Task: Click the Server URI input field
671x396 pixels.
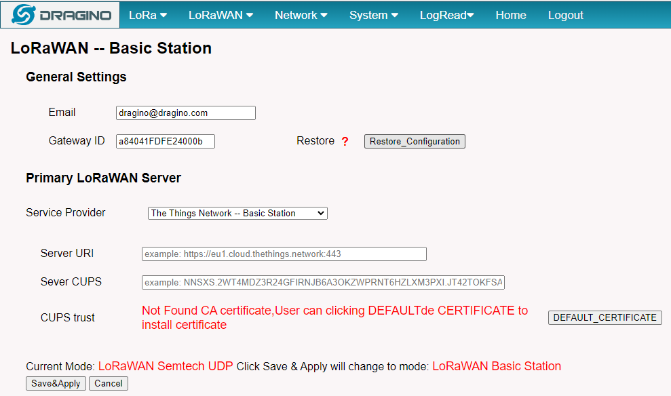Action: 284,254
